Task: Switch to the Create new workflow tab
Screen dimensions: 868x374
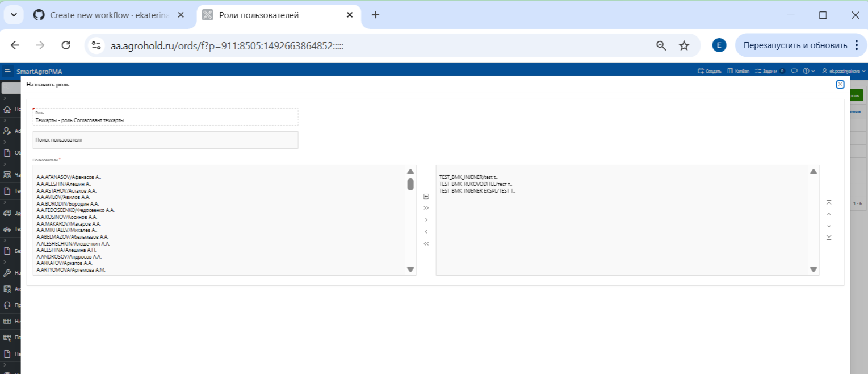Action: (109, 15)
